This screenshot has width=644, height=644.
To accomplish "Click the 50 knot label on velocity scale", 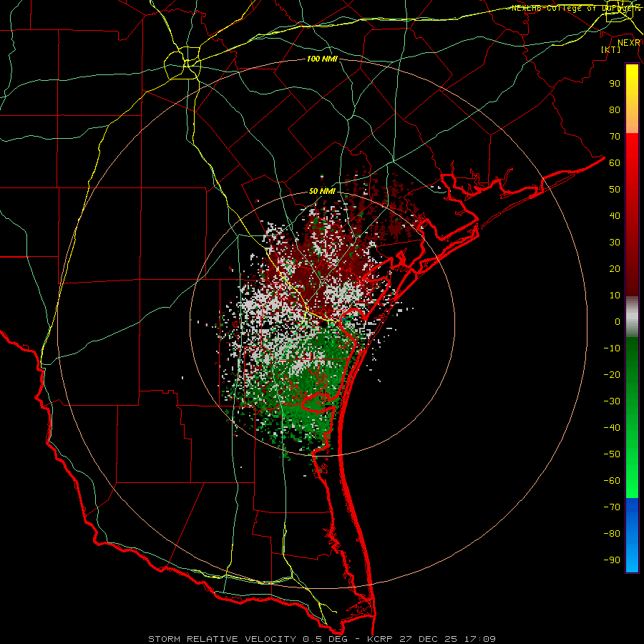I will pos(615,190).
